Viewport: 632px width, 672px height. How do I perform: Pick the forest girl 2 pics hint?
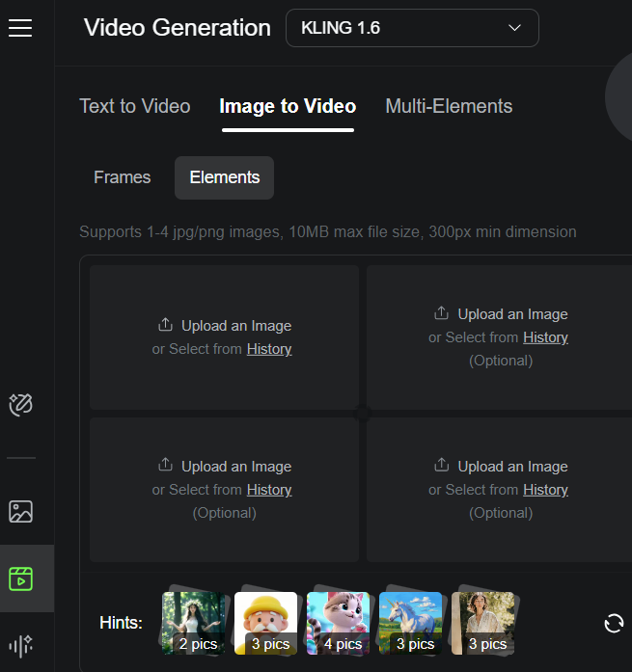(193, 623)
